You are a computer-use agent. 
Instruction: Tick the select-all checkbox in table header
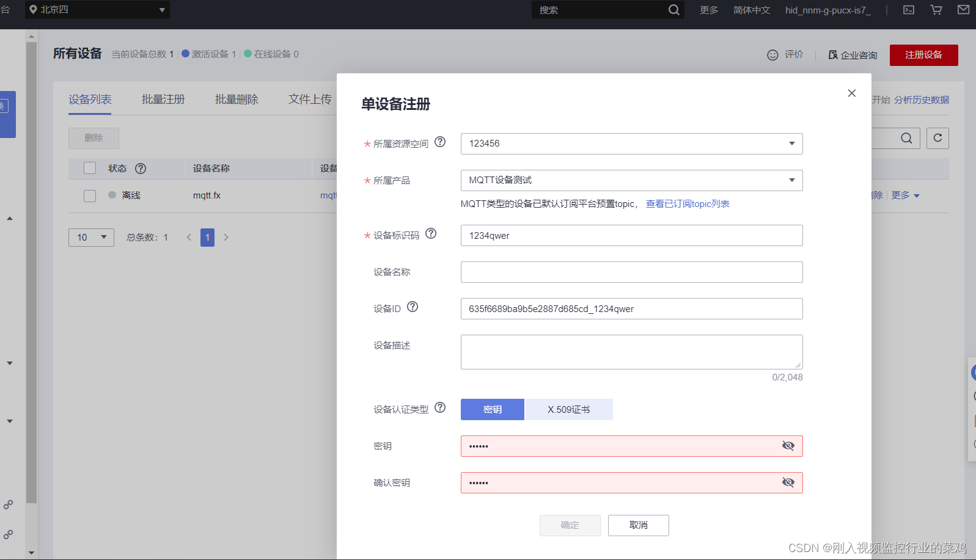click(x=90, y=168)
